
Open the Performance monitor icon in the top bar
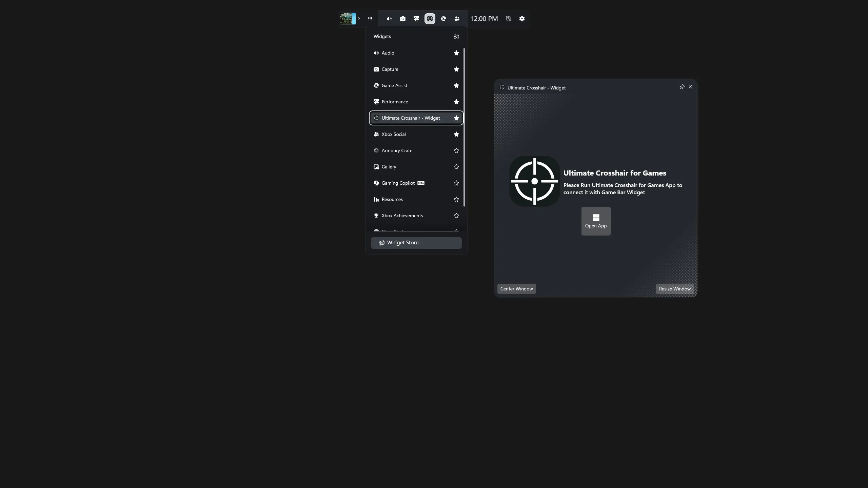pos(416,19)
